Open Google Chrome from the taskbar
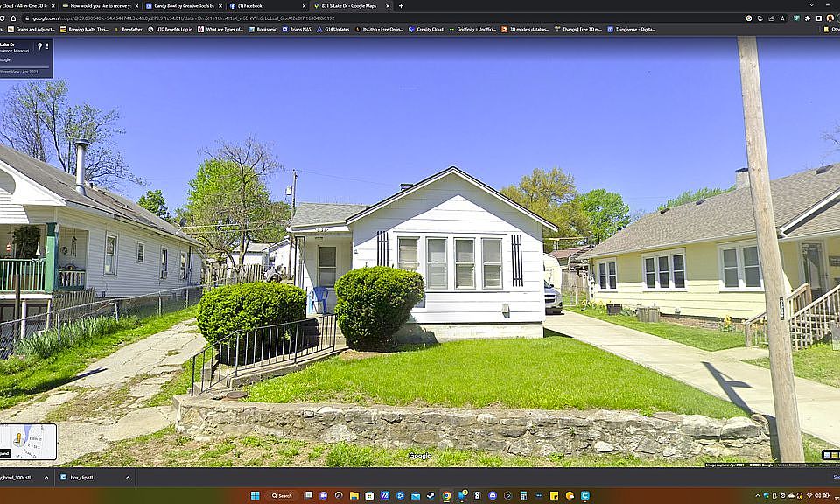Screen dimensions: 840x504 pos(446,496)
